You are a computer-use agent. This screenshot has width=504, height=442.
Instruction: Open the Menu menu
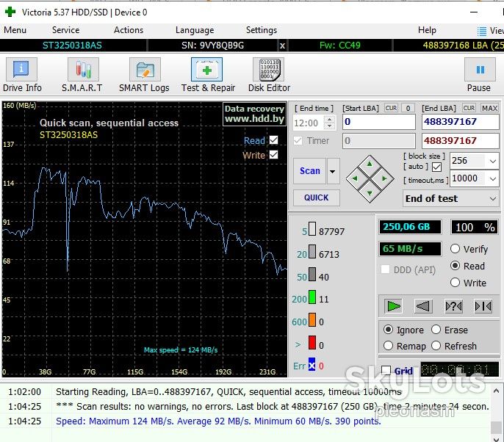click(15, 30)
